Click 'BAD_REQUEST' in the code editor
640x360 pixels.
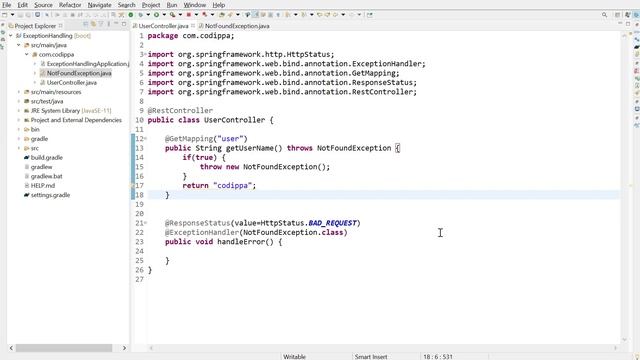tap(332, 223)
